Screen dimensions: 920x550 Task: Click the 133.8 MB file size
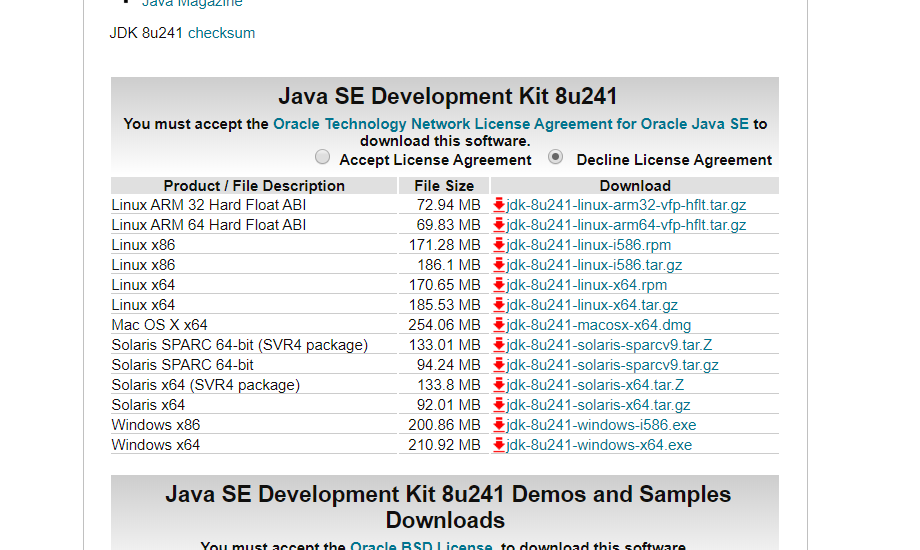pyautogui.click(x=448, y=384)
